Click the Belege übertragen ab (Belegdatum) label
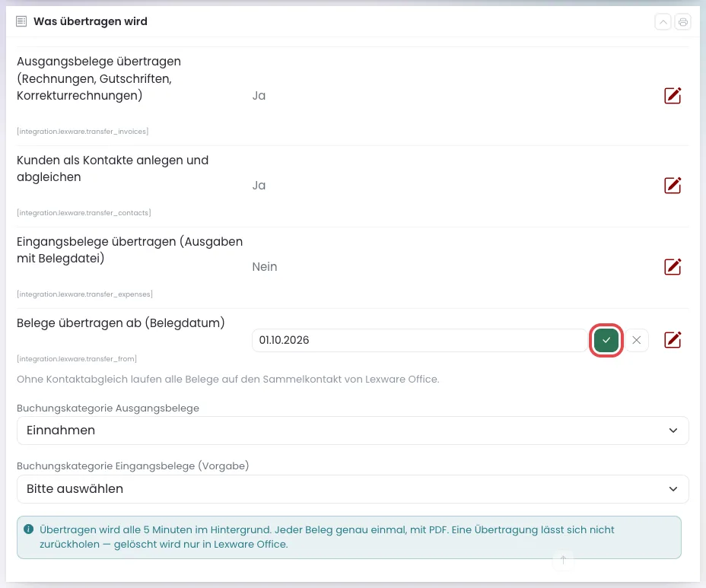This screenshot has height=588, width=706. tap(121, 323)
